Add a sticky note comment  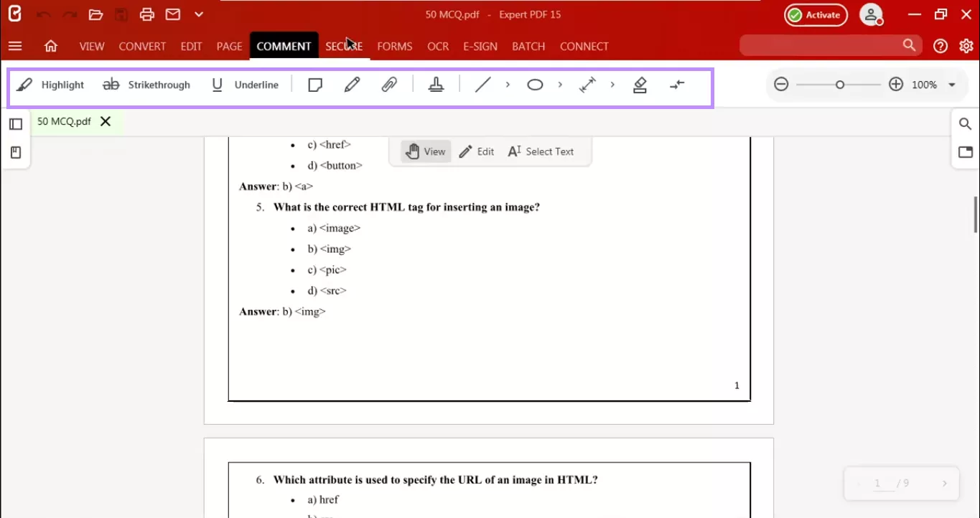coord(315,84)
